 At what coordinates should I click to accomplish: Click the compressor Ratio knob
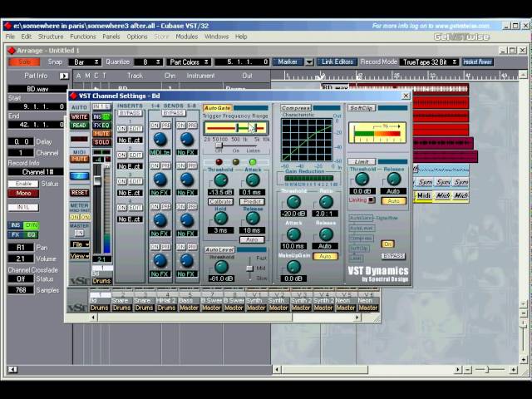326,202
